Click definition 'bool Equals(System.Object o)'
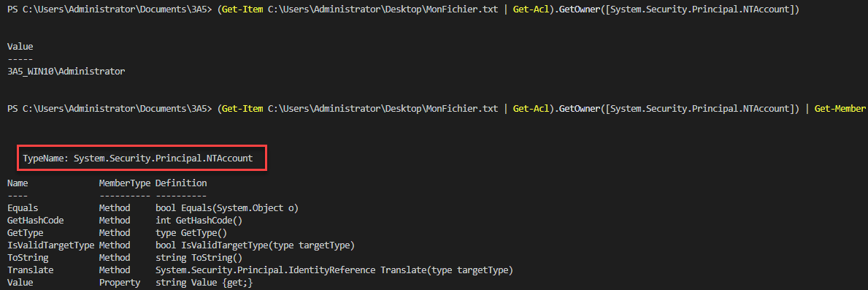The height and width of the screenshot is (290, 868). [x=227, y=208]
